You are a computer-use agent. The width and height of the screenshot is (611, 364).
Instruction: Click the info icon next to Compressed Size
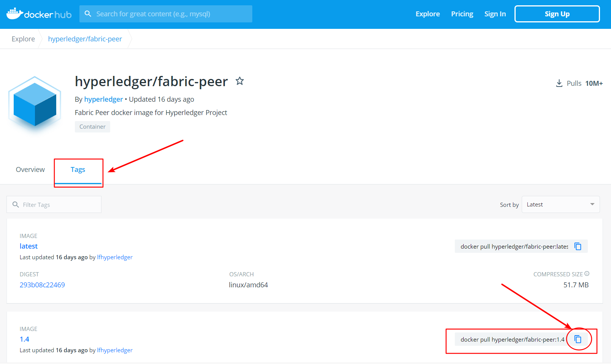[x=587, y=274]
